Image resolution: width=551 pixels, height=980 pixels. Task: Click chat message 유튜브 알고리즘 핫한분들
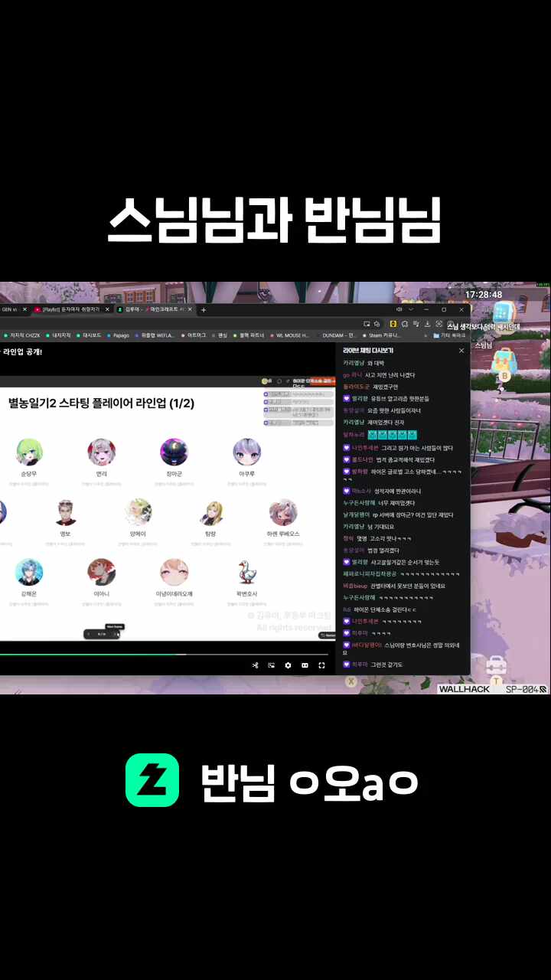tap(400, 399)
